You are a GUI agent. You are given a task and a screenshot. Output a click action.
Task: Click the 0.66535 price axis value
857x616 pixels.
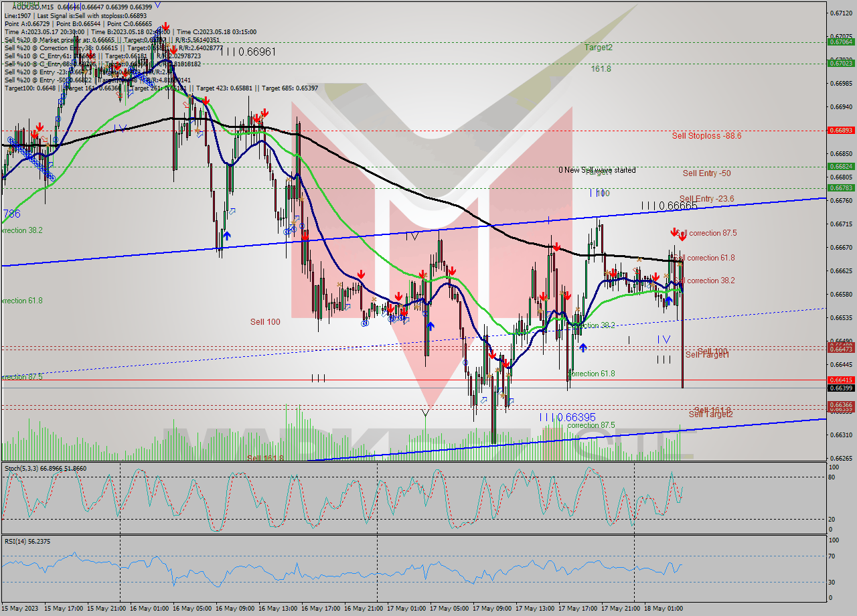[x=841, y=318]
